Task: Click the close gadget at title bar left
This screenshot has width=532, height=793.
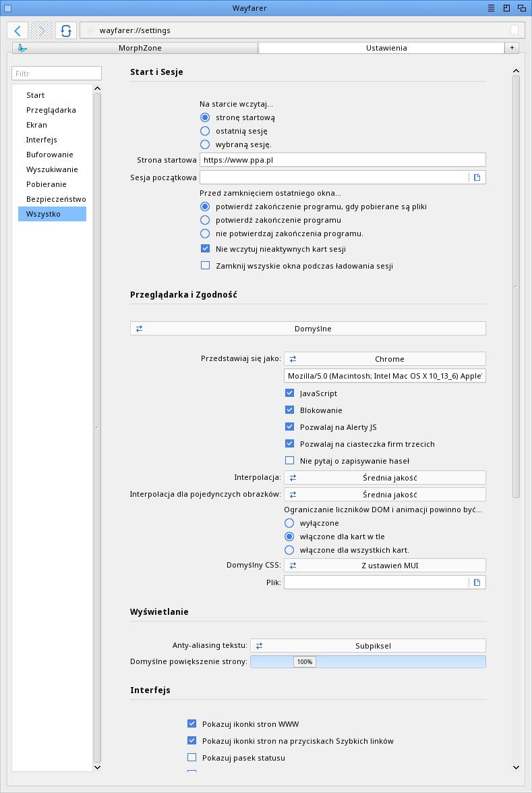Action: point(7,7)
